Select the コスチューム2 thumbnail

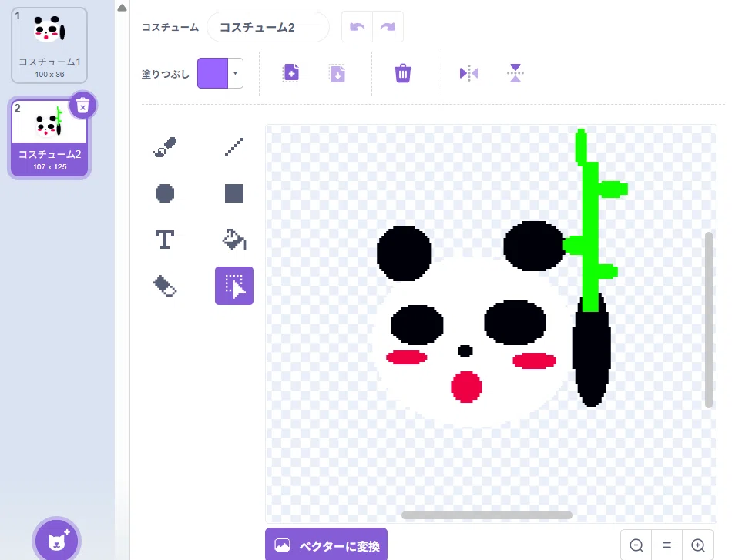tap(49, 138)
